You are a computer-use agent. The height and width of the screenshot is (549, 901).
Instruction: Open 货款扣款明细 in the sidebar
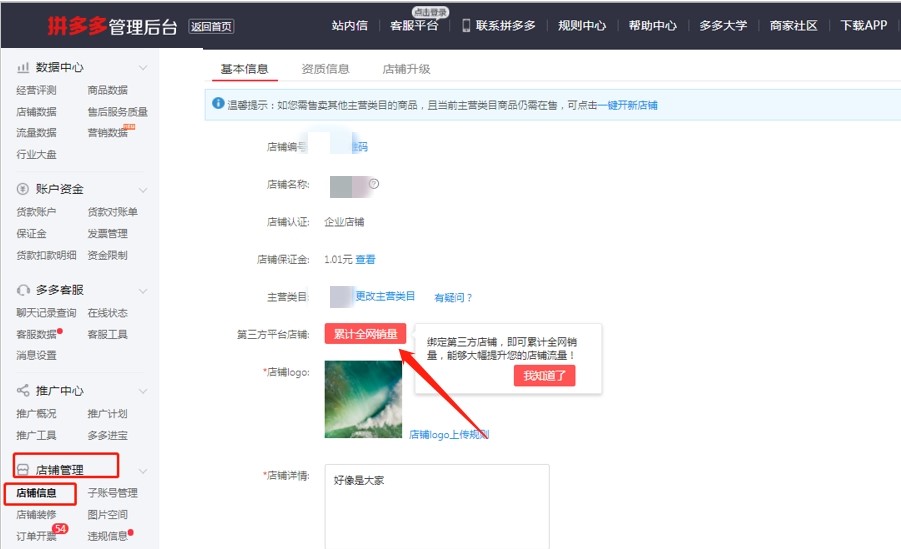[46, 255]
